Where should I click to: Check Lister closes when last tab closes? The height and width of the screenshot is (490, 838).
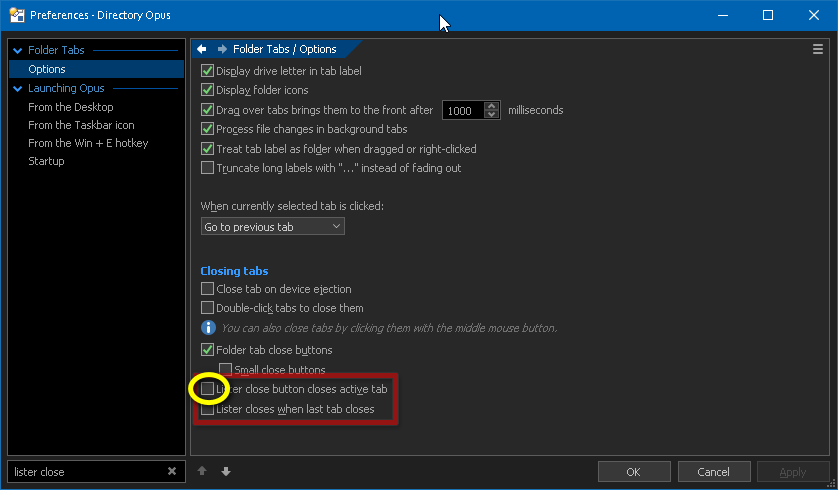(207, 409)
